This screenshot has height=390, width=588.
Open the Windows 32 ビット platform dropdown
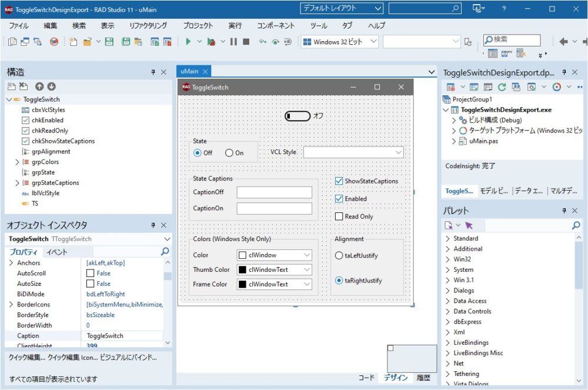pyautogui.click(x=340, y=42)
